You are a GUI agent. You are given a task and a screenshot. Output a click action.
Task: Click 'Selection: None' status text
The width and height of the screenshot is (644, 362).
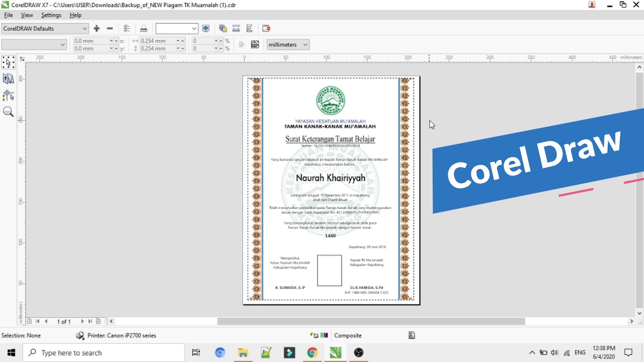click(21, 335)
